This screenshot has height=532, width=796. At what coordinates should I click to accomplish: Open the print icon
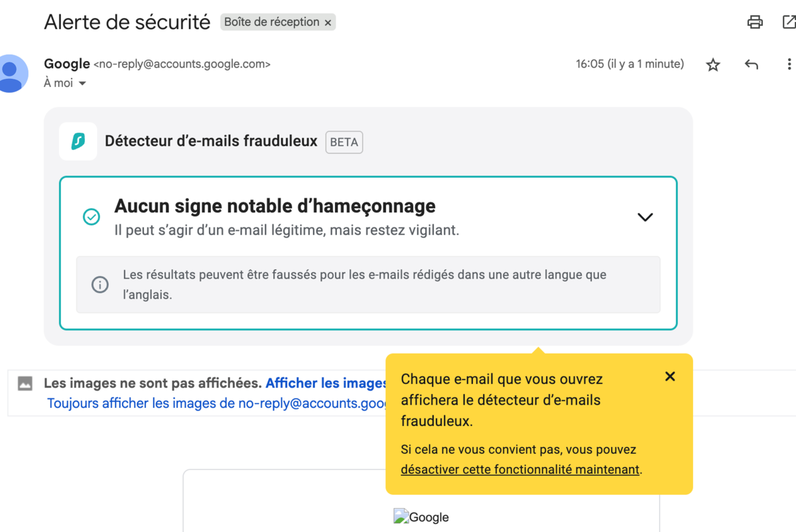[x=755, y=21]
